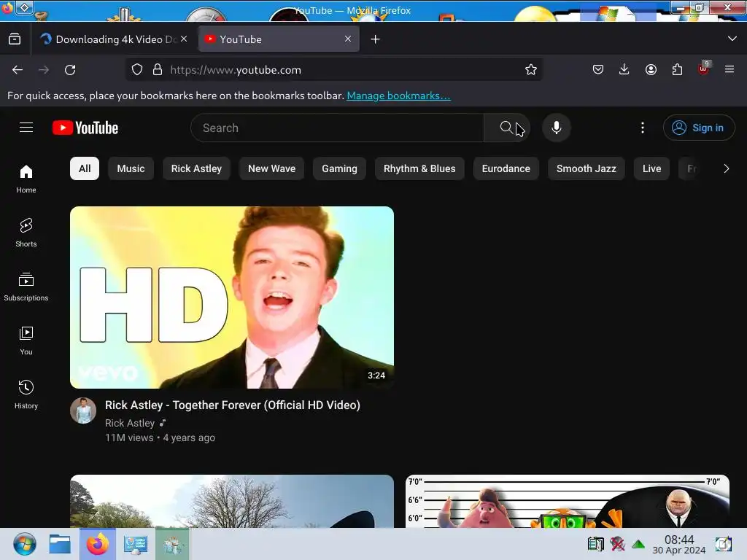Open file manager from taskbar
Screen dimensions: 747x560
[60, 544]
